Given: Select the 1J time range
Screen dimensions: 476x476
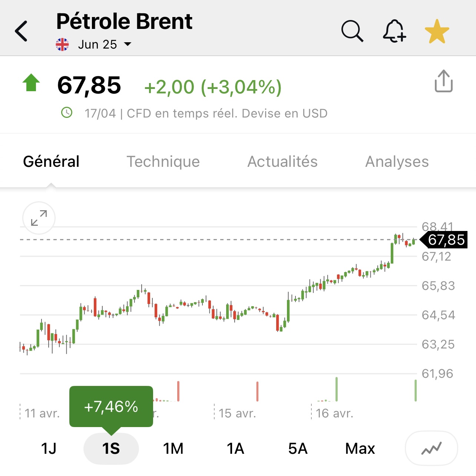Looking at the screenshot, I should [x=49, y=449].
